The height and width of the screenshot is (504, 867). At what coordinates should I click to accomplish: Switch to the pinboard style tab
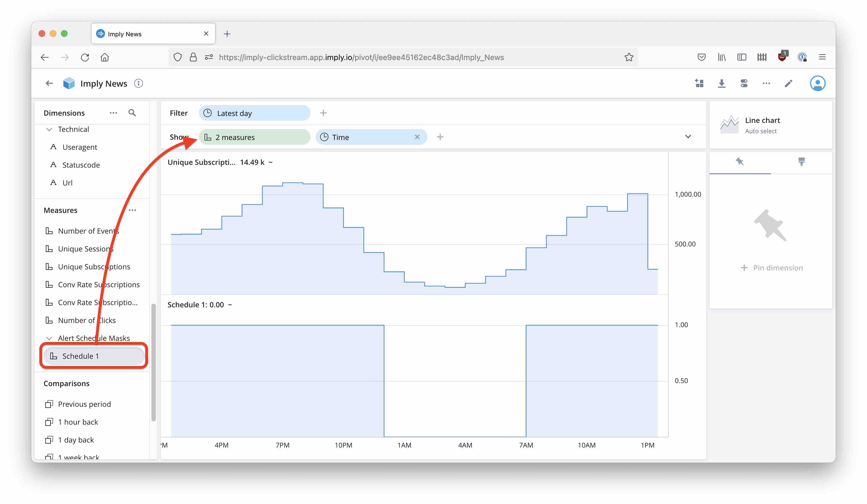802,162
